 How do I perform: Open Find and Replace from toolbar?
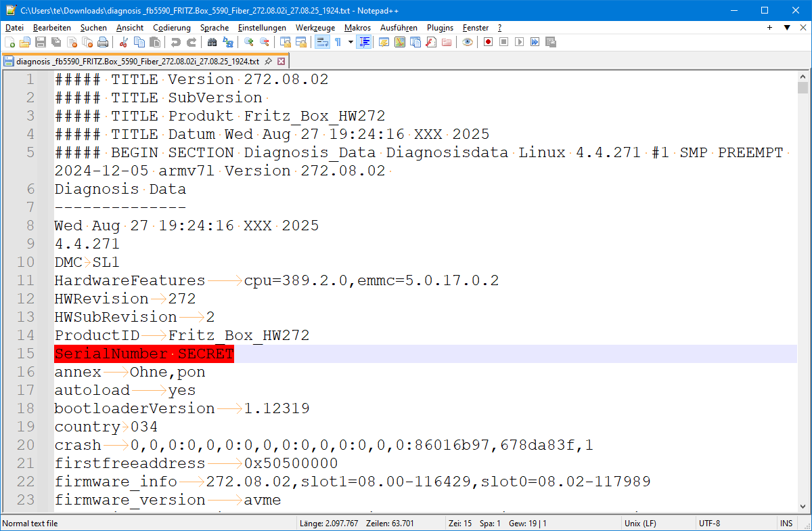pyautogui.click(x=228, y=42)
